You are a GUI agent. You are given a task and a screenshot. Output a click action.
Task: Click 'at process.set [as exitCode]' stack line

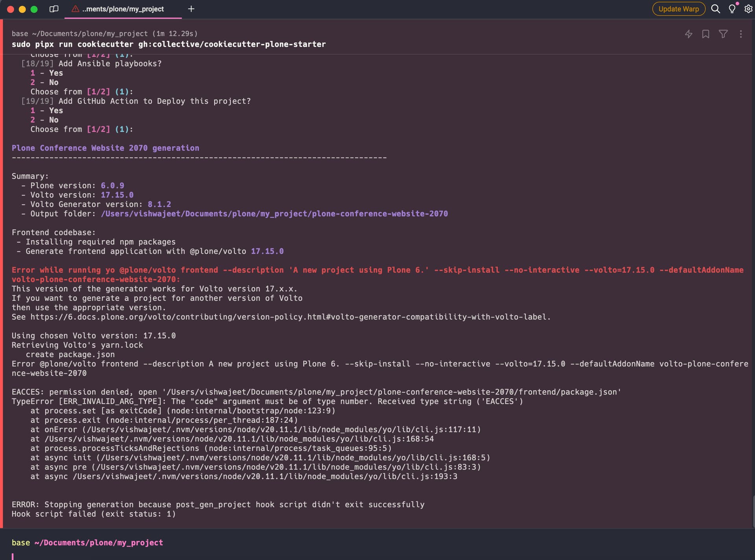[x=183, y=411]
